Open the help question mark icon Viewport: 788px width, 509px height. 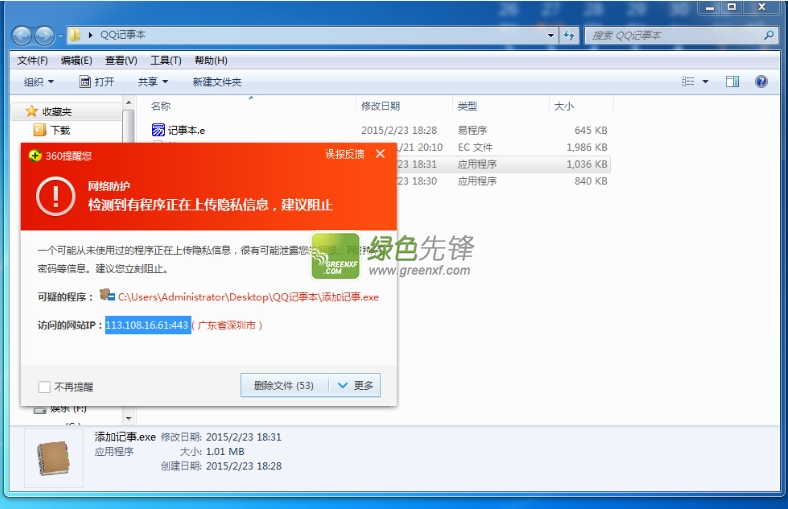pos(761,81)
